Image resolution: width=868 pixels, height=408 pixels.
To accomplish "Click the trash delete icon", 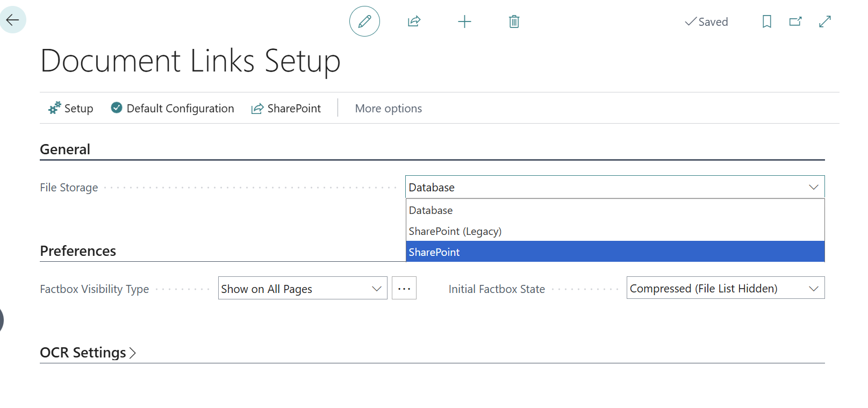I will [514, 22].
